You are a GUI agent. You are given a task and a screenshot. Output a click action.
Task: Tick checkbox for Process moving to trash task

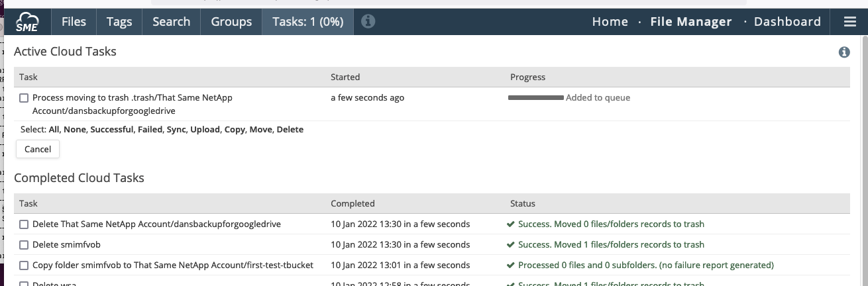[x=24, y=98]
